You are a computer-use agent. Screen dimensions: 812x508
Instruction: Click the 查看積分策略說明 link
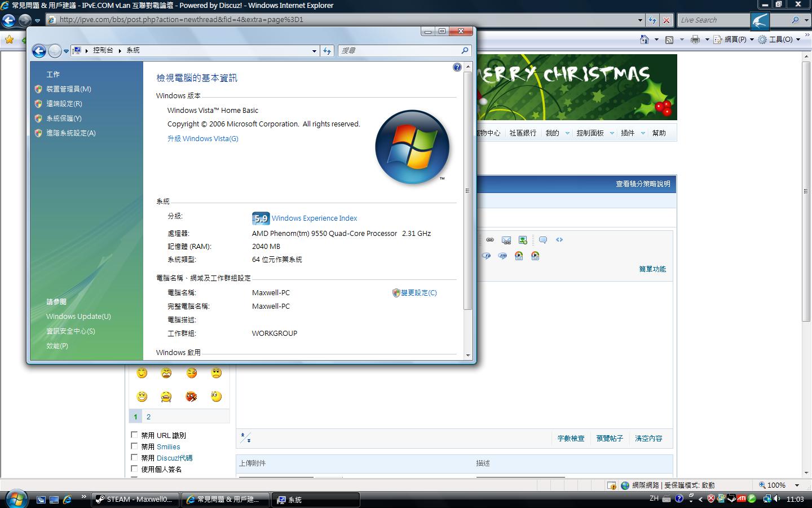coord(643,184)
